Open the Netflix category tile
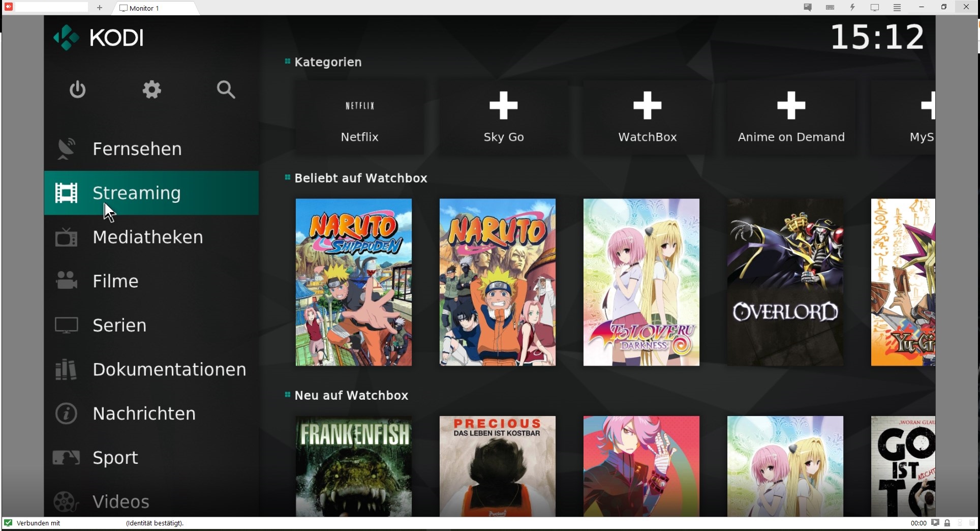This screenshot has width=980, height=531. [x=359, y=118]
